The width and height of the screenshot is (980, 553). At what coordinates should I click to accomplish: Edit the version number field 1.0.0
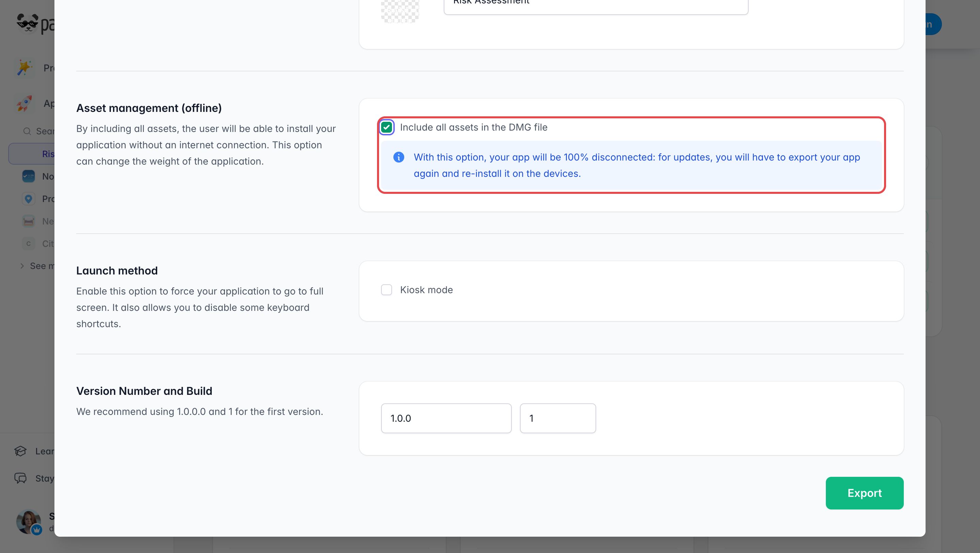pos(446,418)
